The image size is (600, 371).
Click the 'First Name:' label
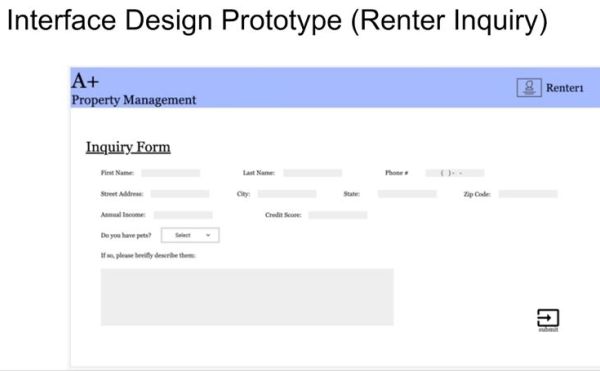click(117, 173)
